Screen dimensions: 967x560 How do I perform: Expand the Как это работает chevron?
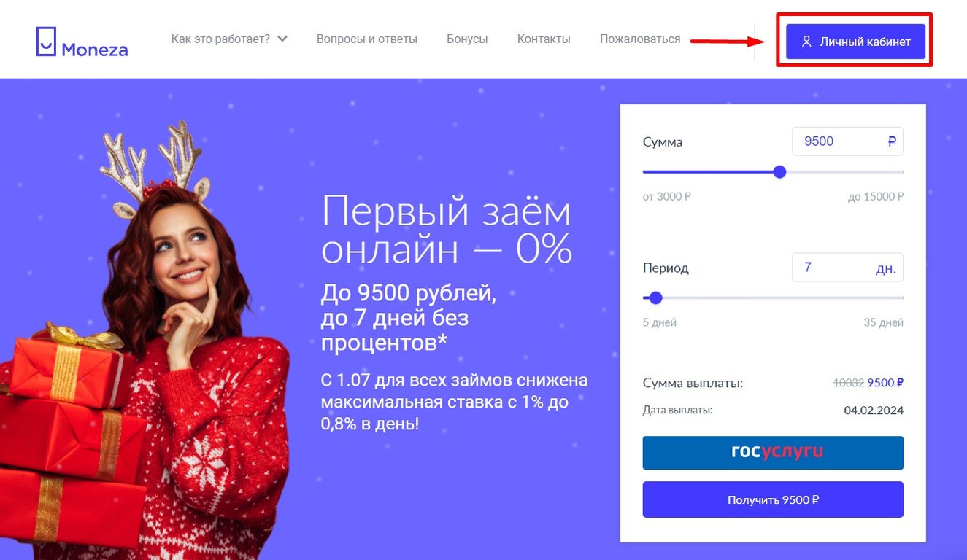click(x=282, y=39)
